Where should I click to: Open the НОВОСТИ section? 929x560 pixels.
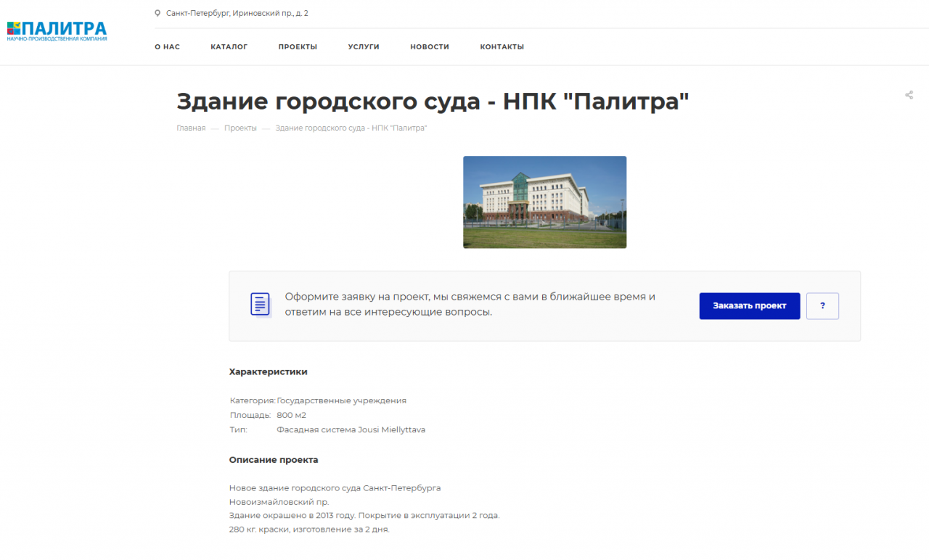(430, 47)
